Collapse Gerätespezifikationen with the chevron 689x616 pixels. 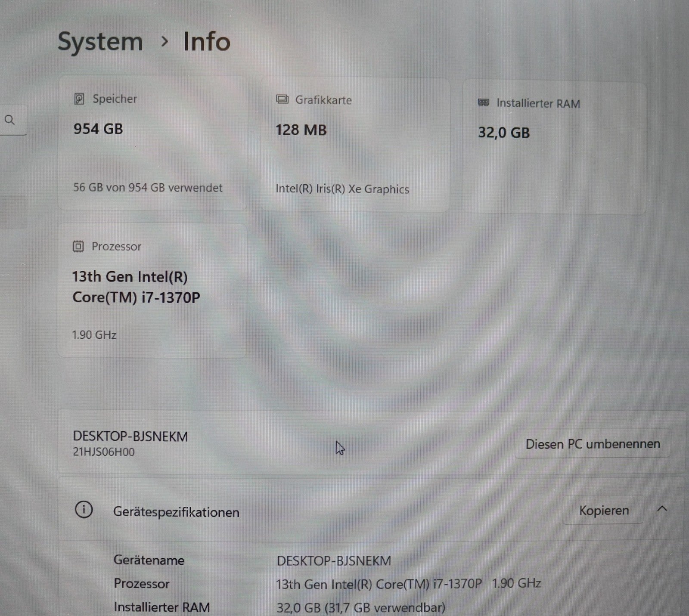(662, 510)
